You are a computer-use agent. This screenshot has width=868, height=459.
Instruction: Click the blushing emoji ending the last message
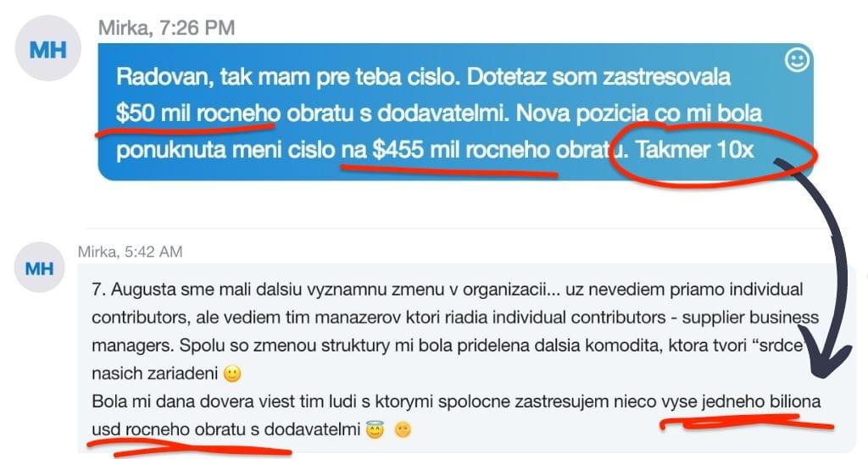pyautogui.click(x=403, y=429)
